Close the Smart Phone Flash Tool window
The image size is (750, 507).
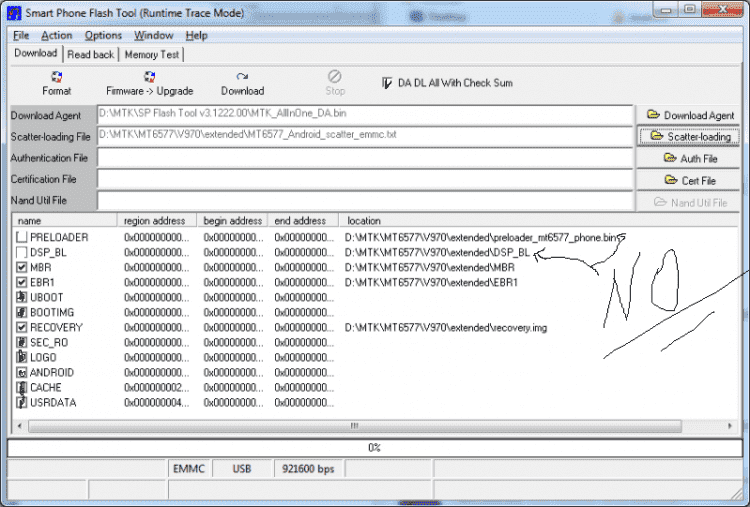pyautogui.click(x=723, y=10)
